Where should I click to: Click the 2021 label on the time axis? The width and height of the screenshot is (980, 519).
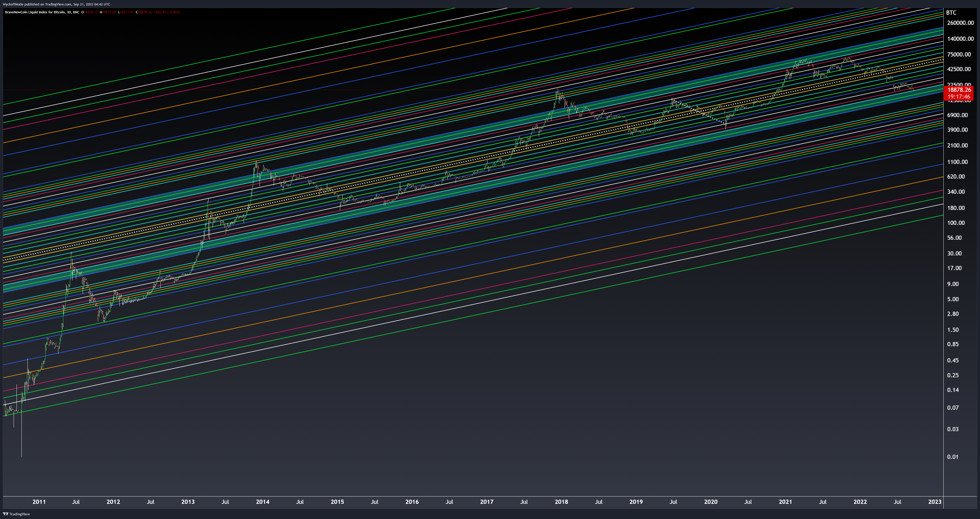tap(785, 501)
